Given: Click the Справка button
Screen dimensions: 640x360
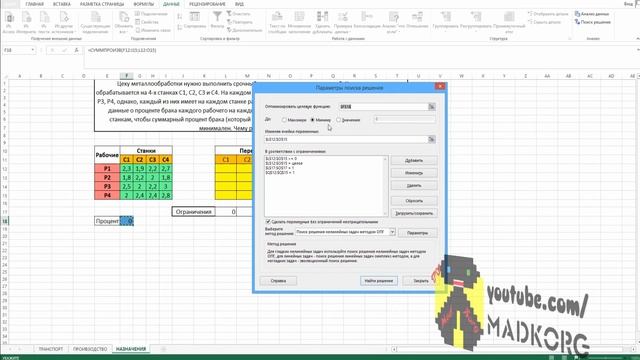Looking at the screenshot, I should pyautogui.click(x=278, y=281).
